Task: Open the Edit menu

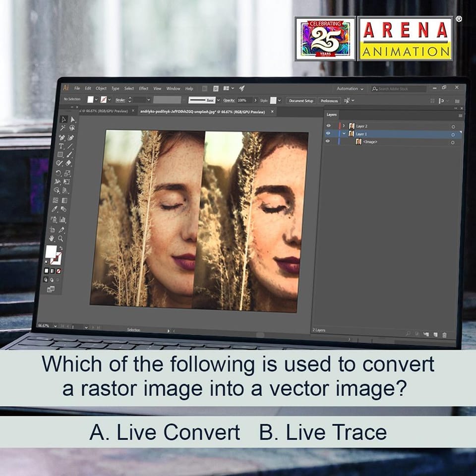Action: point(88,88)
